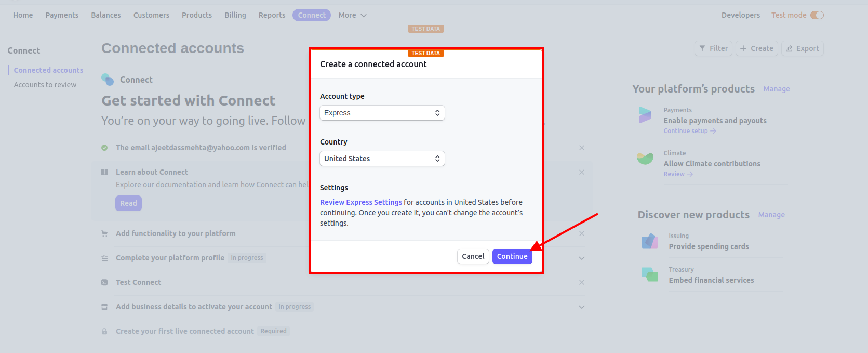The height and width of the screenshot is (353, 868).
Task: Open Accounts to review in sidebar
Action: tap(45, 85)
